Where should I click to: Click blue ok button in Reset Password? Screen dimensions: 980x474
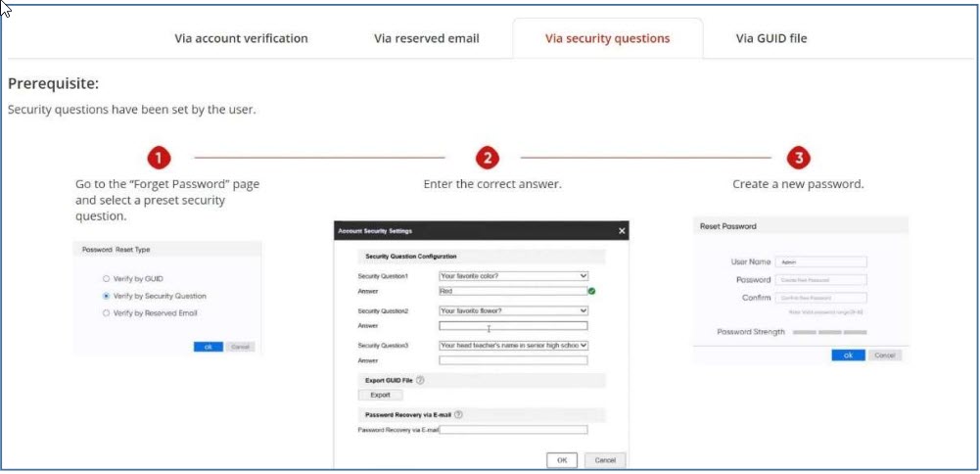(848, 355)
